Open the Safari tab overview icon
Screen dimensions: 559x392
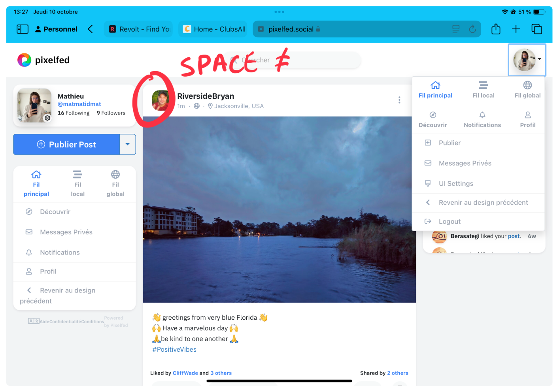pyautogui.click(x=536, y=29)
